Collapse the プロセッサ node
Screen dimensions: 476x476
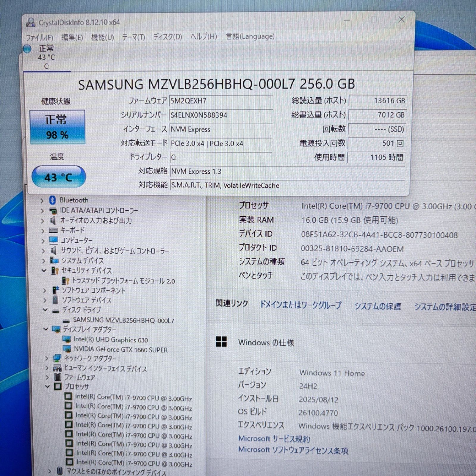[x=48, y=386]
